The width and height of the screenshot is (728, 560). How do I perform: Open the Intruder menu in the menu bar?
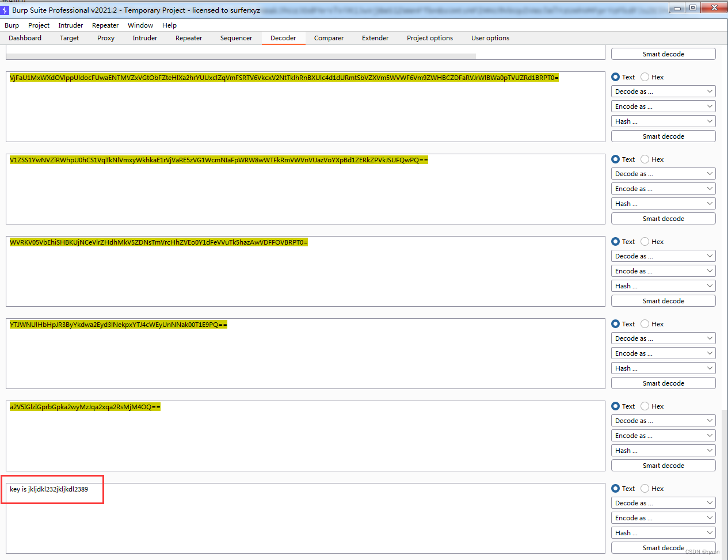[70, 25]
